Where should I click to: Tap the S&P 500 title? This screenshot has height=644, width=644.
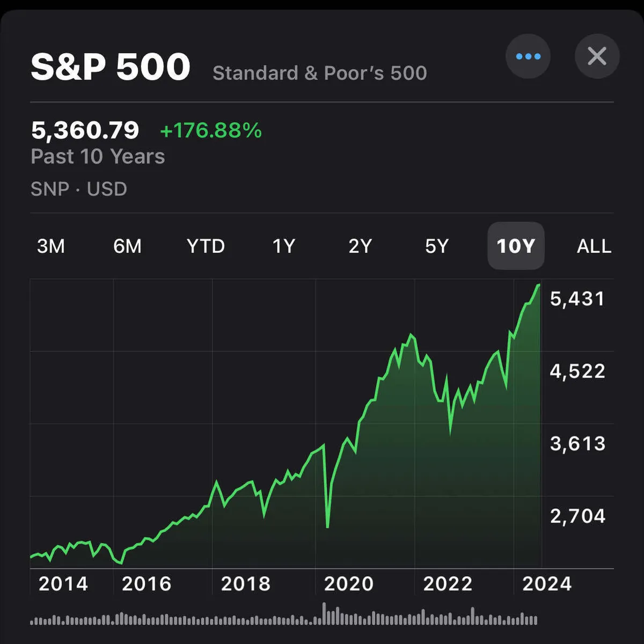click(x=111, y=67)
